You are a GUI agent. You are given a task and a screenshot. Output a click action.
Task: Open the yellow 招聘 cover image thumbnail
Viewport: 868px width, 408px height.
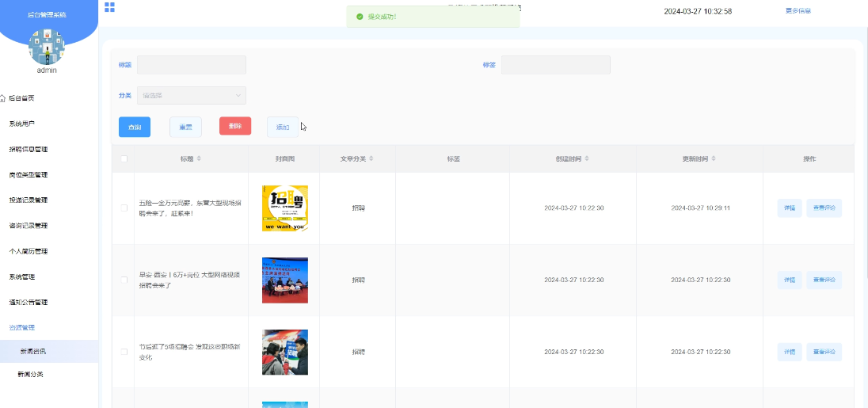[285, 208]
